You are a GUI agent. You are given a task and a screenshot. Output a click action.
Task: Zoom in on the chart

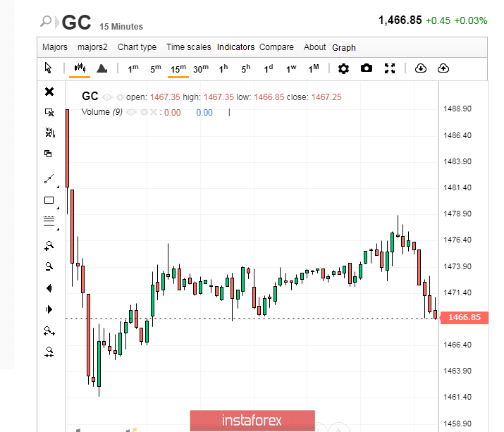49,246
